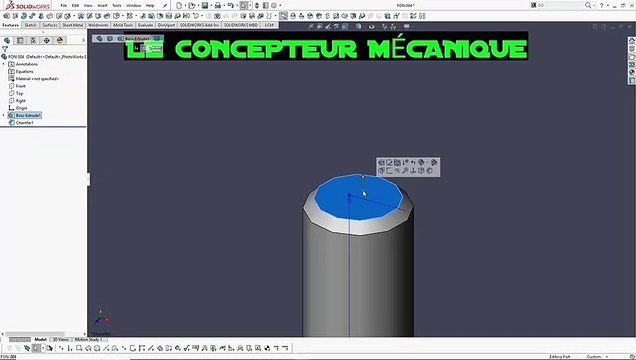Pin the menu bar with pushpin icon
Image resolution: width=636 pixels, height=360 pixels.
(165, 6)
